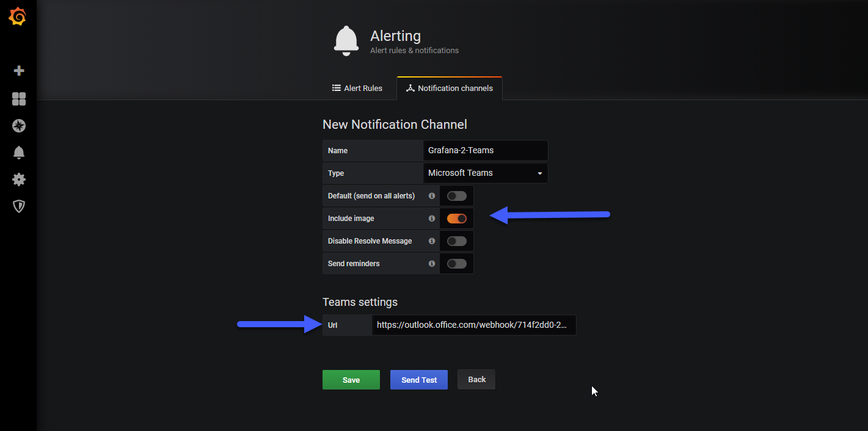
Task: Click info icon next to Send reminders
Action: pos(432,264)
